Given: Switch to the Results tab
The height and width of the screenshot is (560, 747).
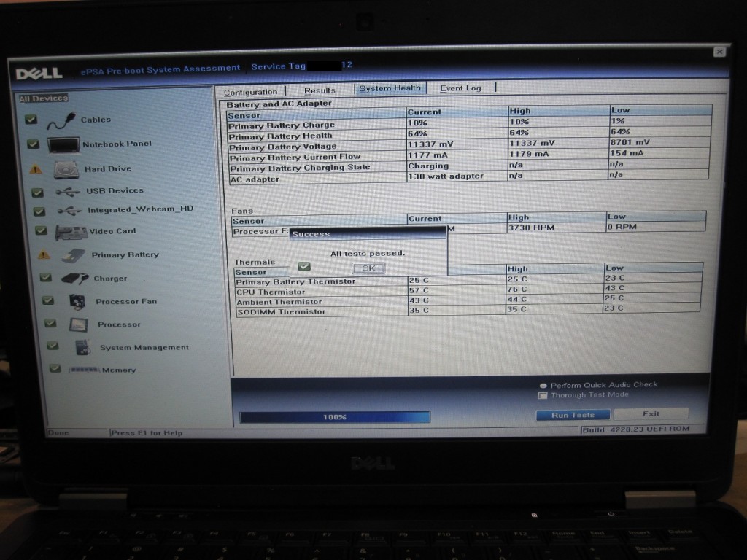Looking at the screenshot, I should (320, 90).
